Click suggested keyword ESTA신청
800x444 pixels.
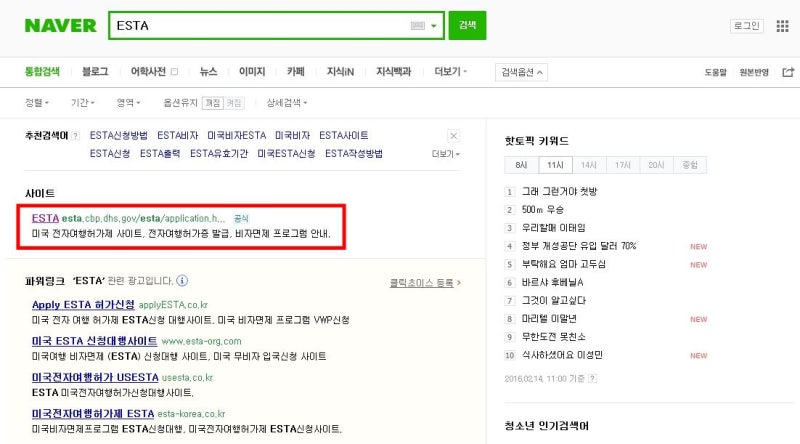coord(110,154)
